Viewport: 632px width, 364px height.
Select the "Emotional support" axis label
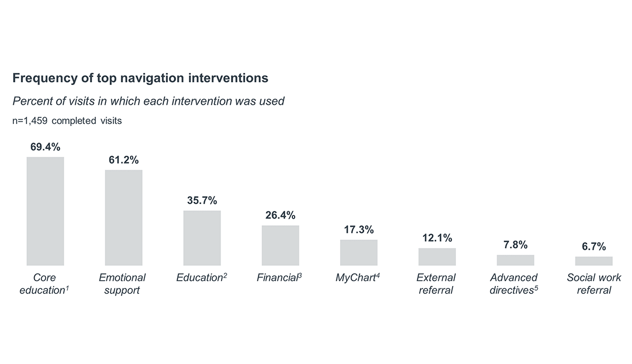[x=122, y=284]
